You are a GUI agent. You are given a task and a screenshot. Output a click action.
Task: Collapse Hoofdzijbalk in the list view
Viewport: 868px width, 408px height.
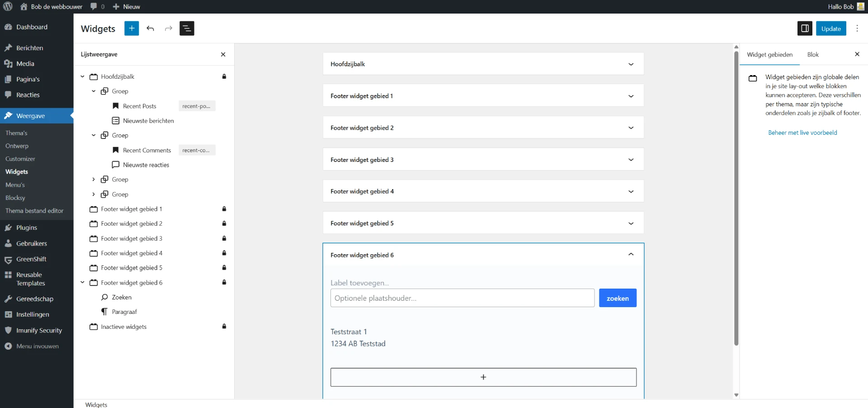(x=82, y=76)
